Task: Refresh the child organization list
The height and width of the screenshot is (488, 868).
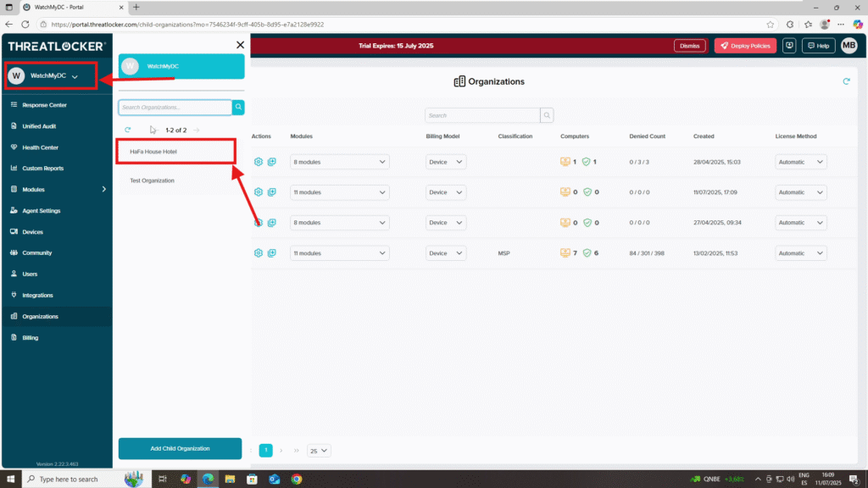Action: point(128,130)
